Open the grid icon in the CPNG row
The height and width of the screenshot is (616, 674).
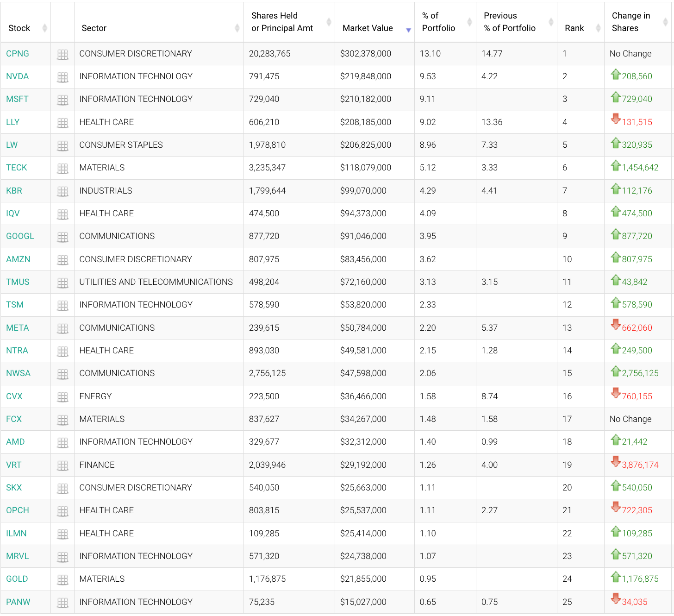62,55
